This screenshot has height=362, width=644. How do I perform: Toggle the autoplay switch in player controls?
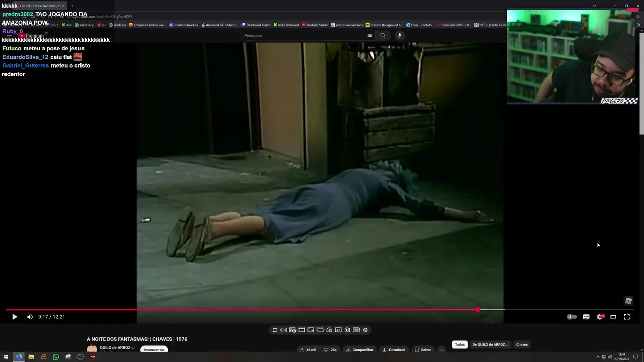coord(572,317)
